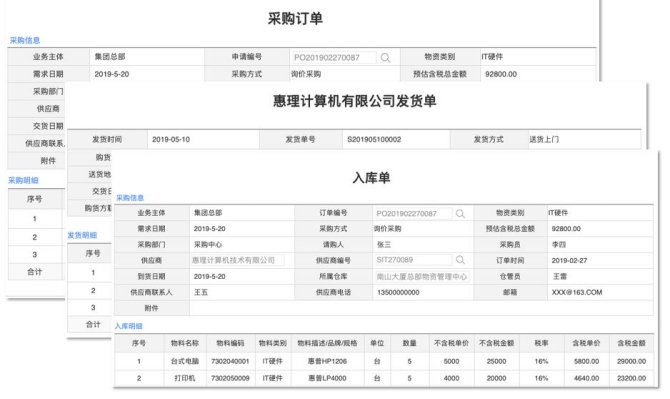Select 供应商电话 value 13500000000
Screen dimensions: 670x399
point(398,293)
